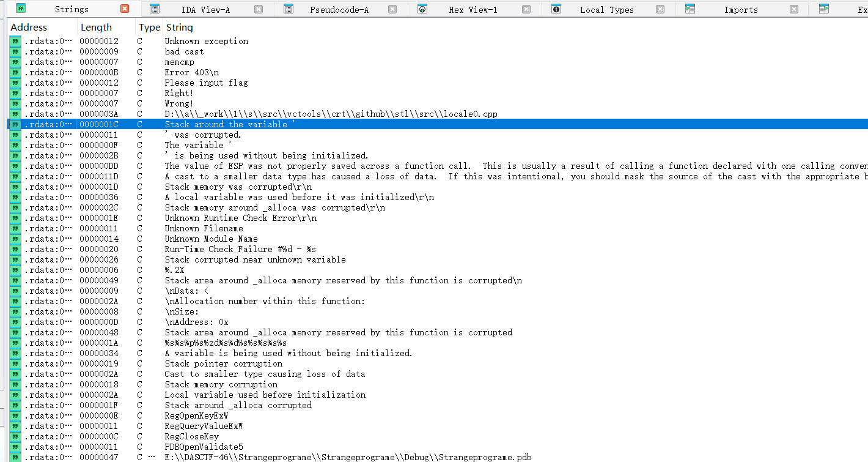Image resolution: width=868 pixels, height=462 pixels.
Task: Select the 'Error 403\n' string entry
Action: click(x=191, y=72)
